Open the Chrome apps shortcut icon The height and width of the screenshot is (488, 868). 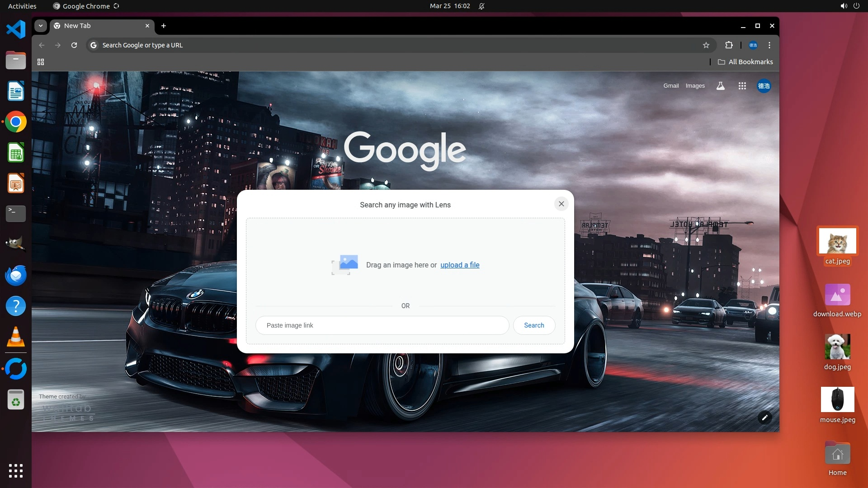click(x=41, y=62)
